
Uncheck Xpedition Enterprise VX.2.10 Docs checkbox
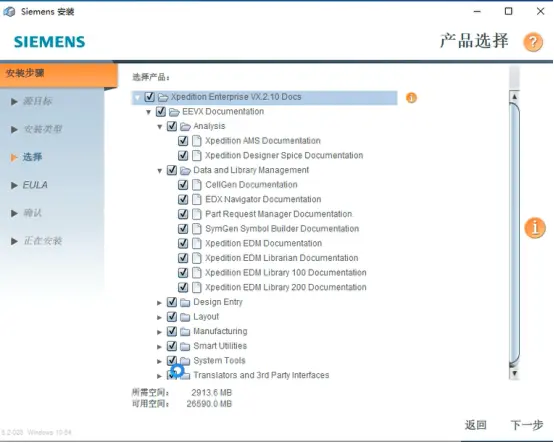[x=150, y=97]
